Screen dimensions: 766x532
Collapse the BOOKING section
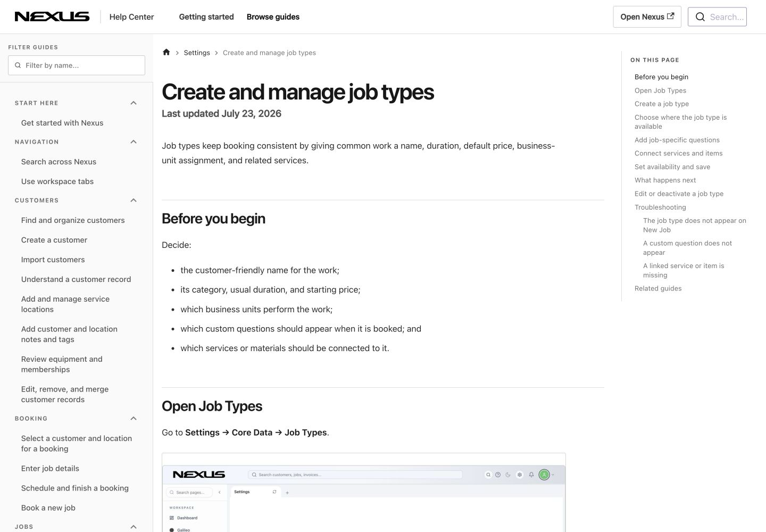[134, 419]
